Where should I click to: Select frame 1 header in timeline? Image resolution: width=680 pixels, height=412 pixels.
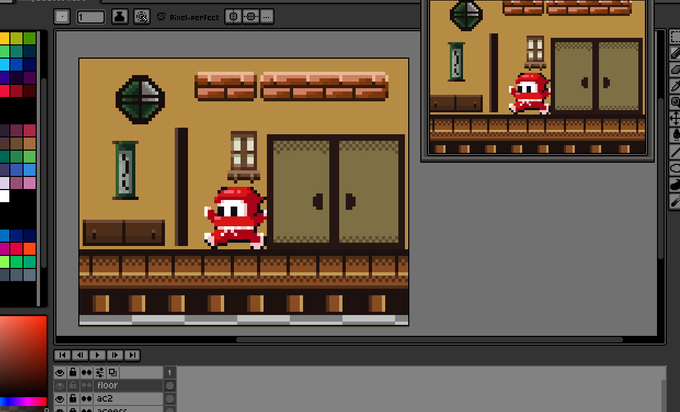(170, 373)
